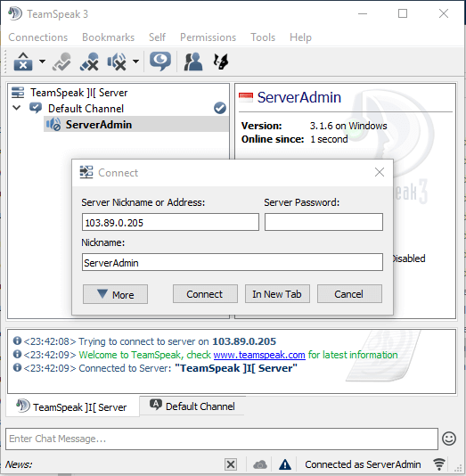This screenshot has height=476, width=466.
Task: Click the country flag next to ServerAdmin heading
Action: click(246, 97)
